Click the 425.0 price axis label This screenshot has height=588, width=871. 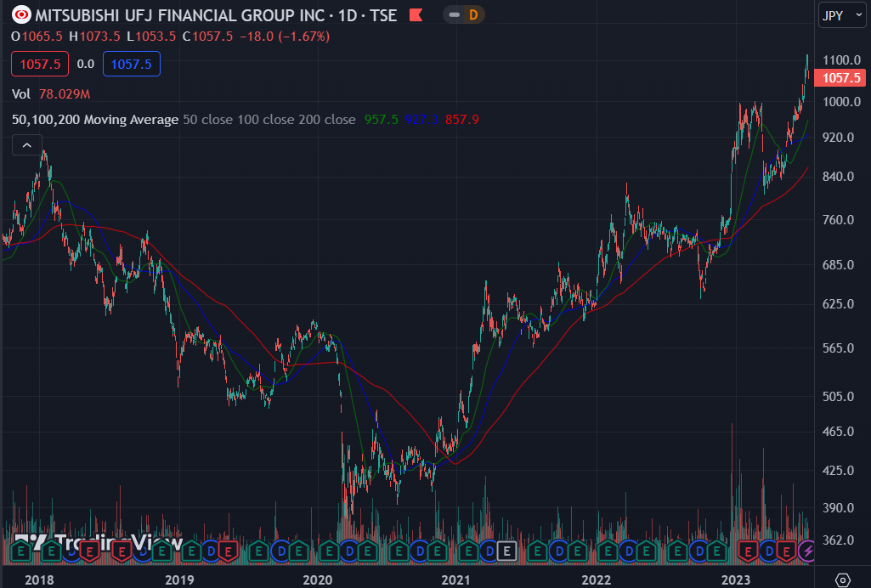point(838,470)
